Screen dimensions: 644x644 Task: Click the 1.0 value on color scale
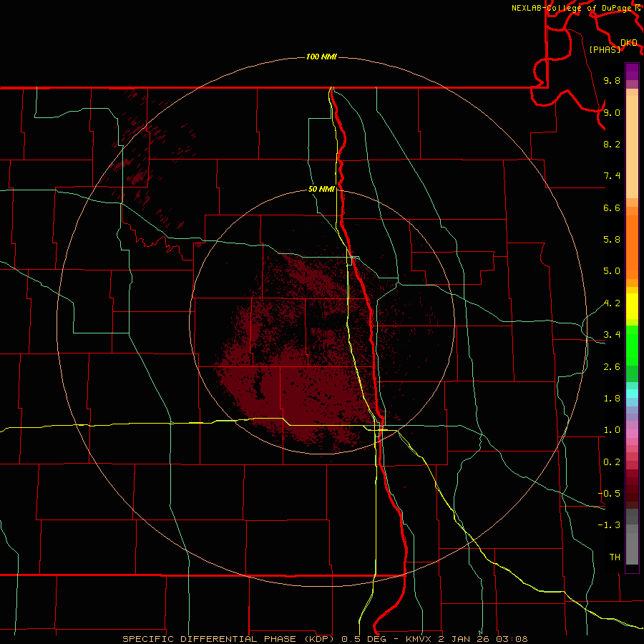(612, 430)
